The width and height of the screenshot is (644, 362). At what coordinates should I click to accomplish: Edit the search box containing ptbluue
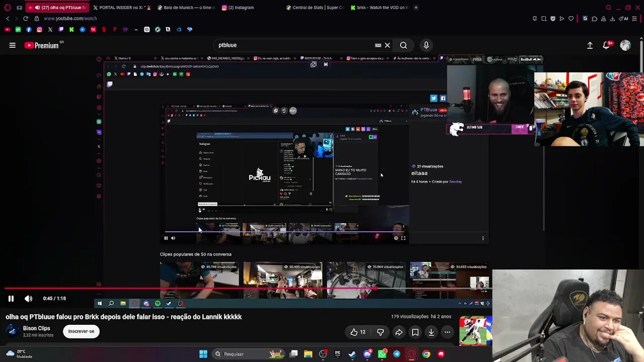(294, 45)
